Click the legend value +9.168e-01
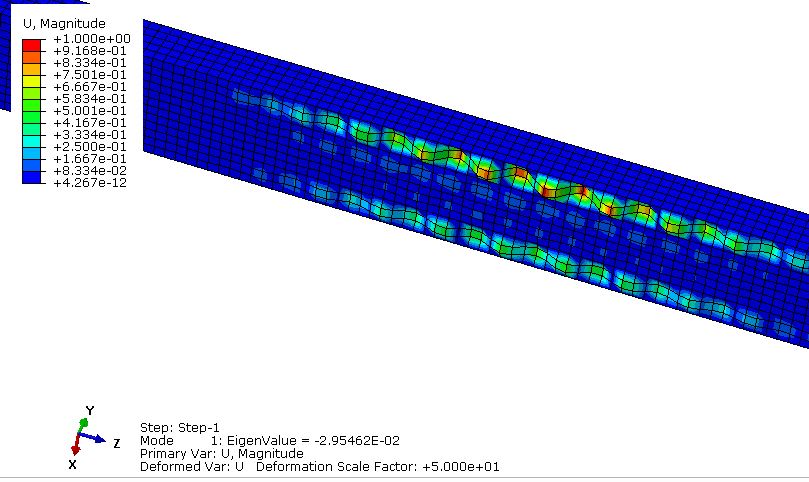The height and width of the screenshot is (482, 809). pos(90,51)
